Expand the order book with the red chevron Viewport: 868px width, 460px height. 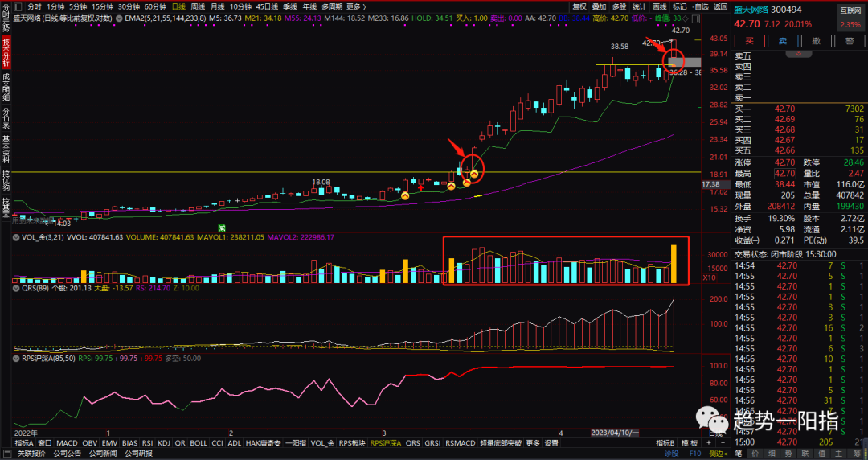coord(798,54)
